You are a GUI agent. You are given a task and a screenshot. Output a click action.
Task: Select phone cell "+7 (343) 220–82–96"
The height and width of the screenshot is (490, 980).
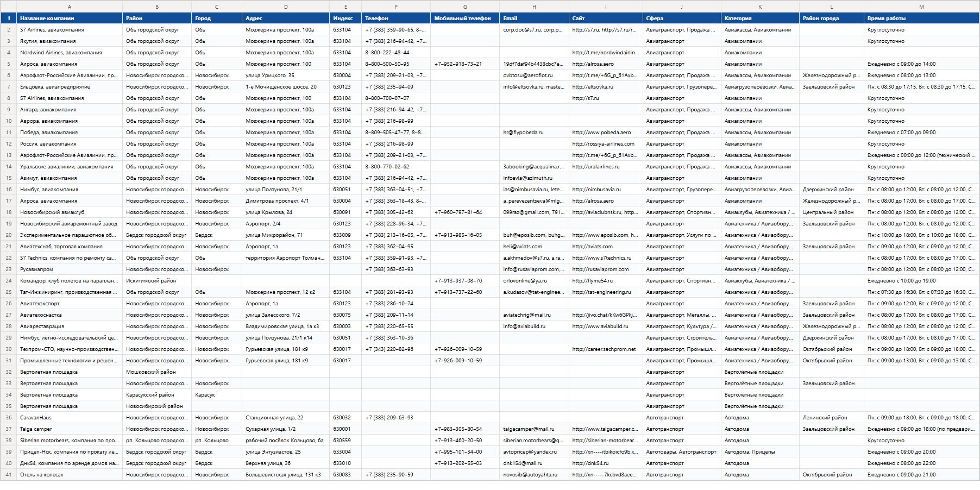pyautogui.click(x=396, y=349)
